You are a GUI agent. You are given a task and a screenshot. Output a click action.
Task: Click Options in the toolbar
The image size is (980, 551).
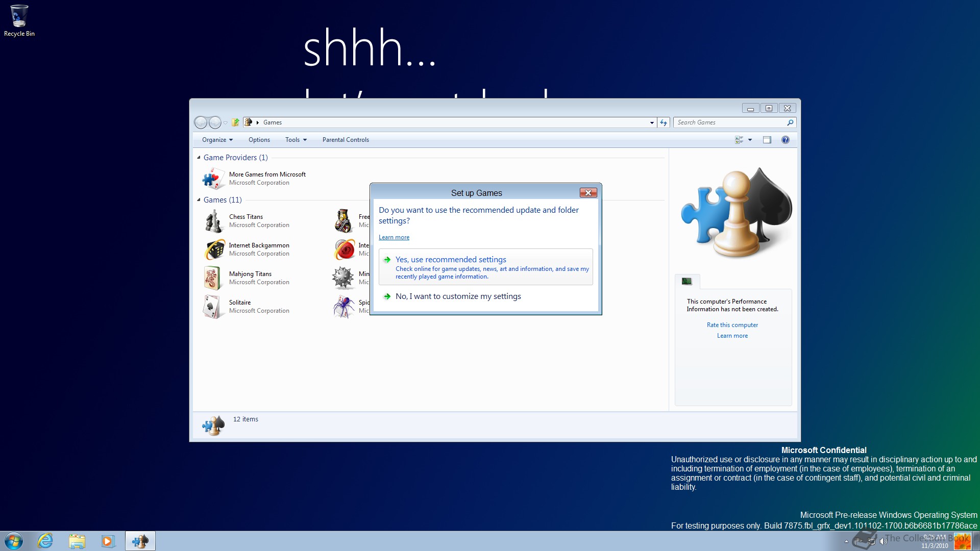click(259, 140)
